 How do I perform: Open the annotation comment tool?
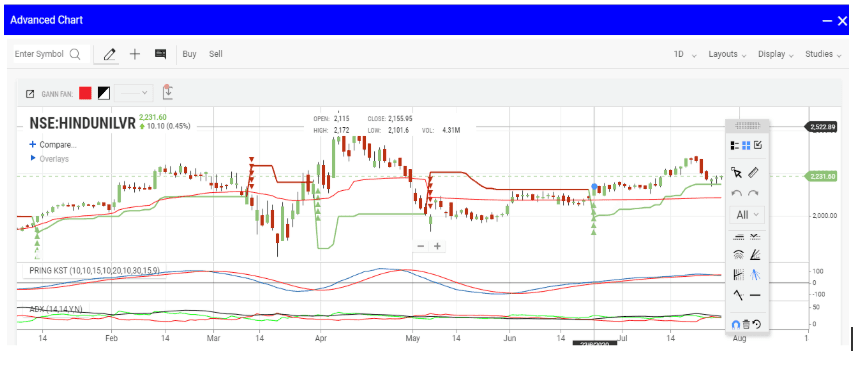pos(160,54)
